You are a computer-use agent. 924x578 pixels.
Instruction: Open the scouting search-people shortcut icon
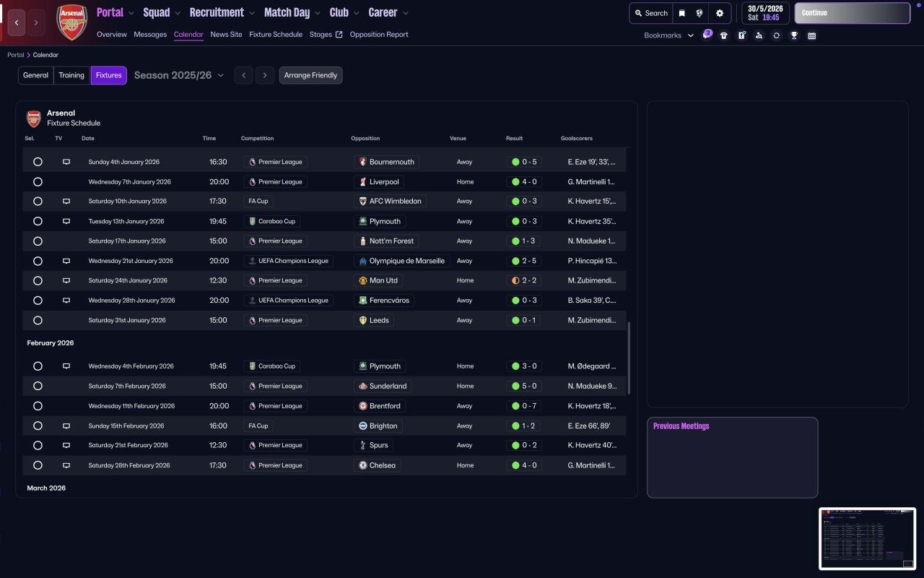coord(759,35)
